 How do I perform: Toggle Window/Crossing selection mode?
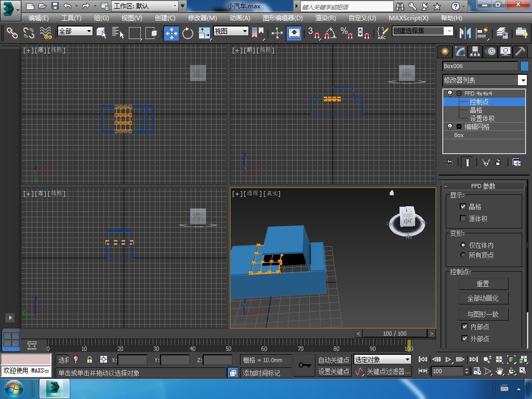pyautogui.click(x=151, y=33)
